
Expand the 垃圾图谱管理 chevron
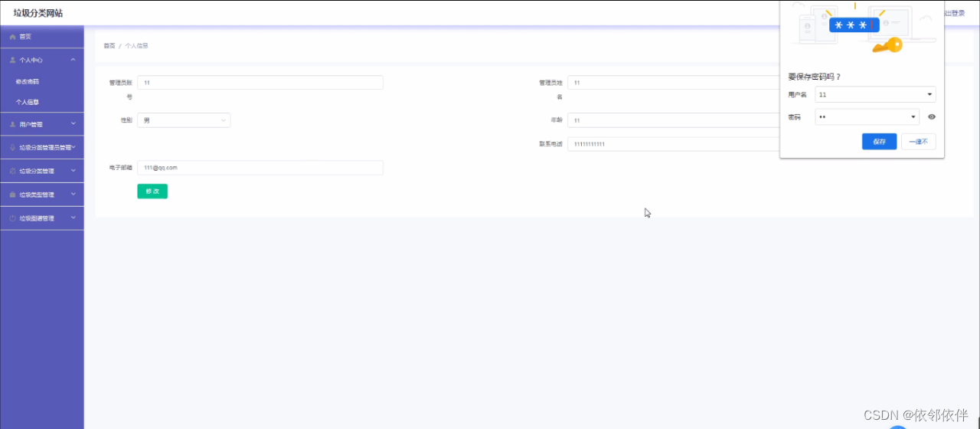click(73, 218)
